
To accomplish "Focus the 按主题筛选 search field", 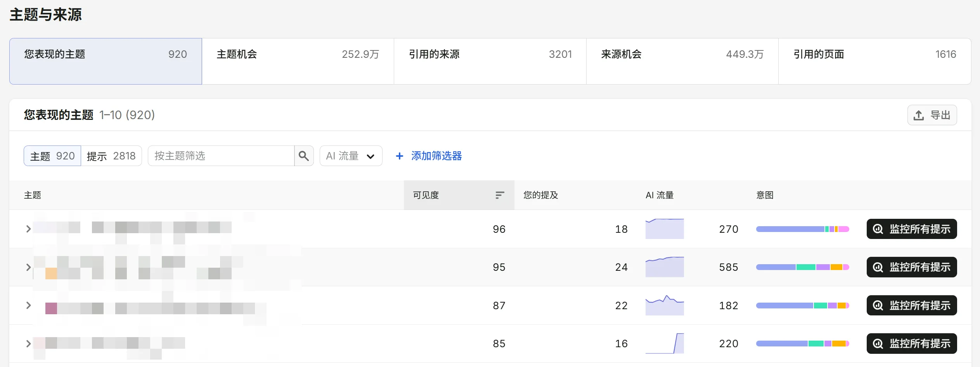I will pos(221,156).
